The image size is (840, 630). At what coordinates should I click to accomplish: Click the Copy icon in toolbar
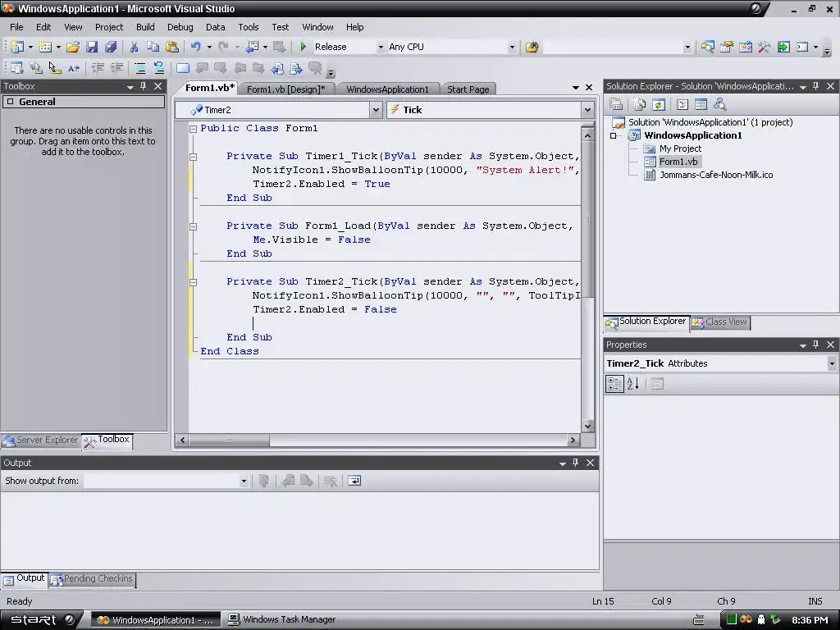153,47
